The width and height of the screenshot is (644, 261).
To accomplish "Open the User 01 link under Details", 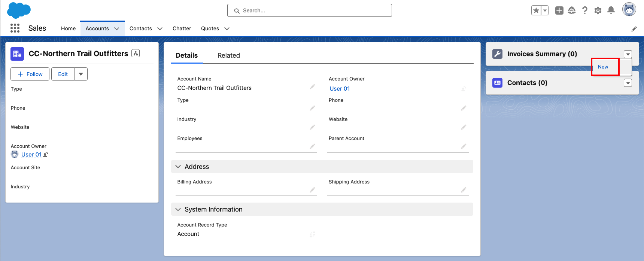I will [339, 89].
